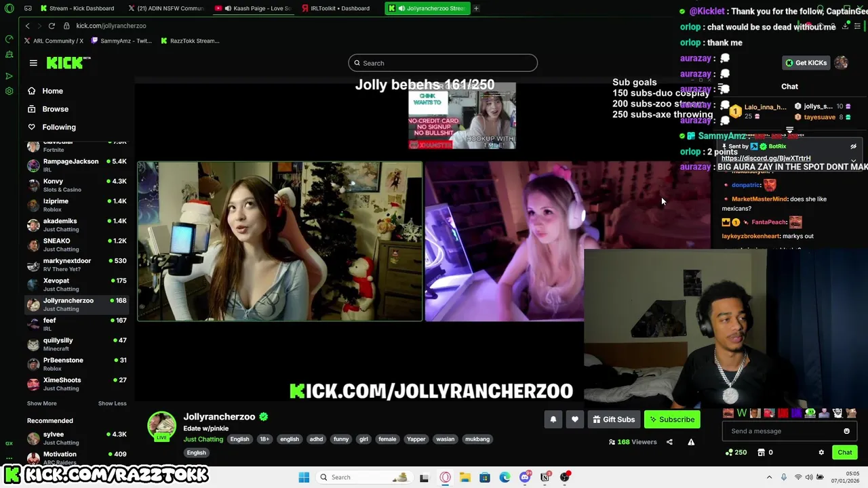The image size is (868, 488).
Task: Open SNEAKO channel in sidebar
Action: (x=76, y=245)
